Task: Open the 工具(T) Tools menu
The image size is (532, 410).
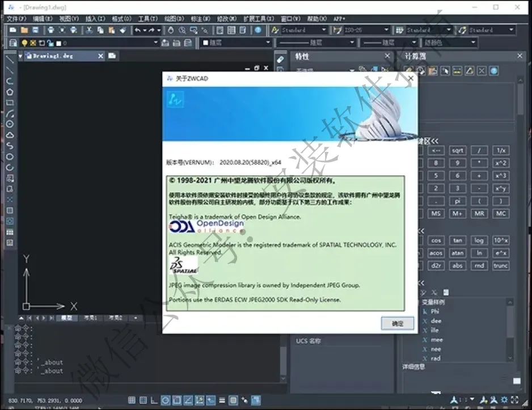Action: pos(148,19)
